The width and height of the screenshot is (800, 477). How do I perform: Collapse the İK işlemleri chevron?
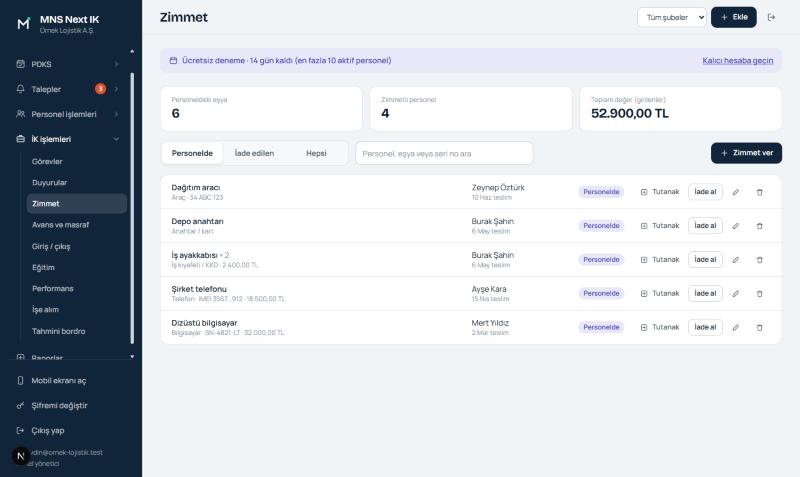(x=116, y=139)
